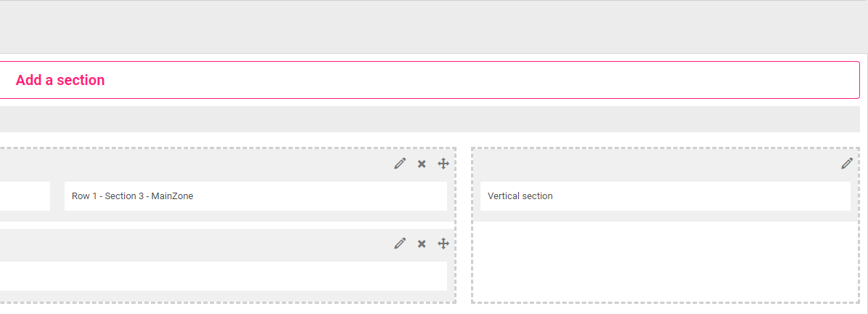Screen dimensions: 868x314
Task: Grab move handle of Section 3 MainZone row
Action: point(443,164)
